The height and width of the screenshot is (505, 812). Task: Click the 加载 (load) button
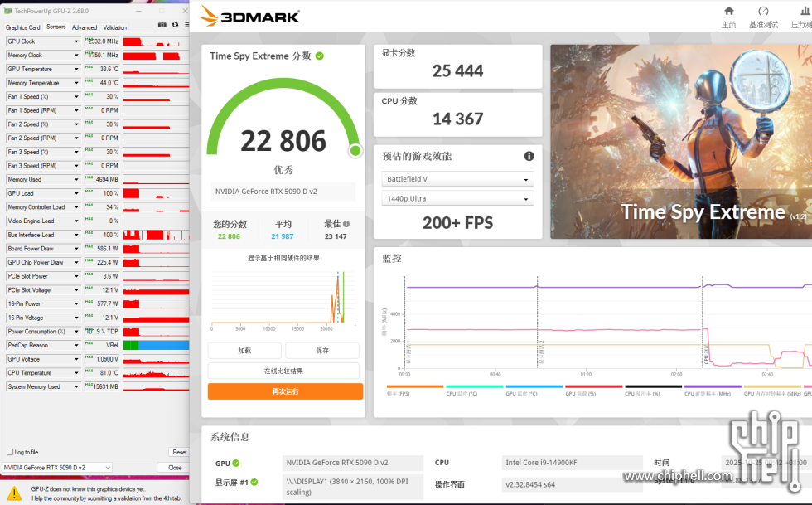pos(244,351)
